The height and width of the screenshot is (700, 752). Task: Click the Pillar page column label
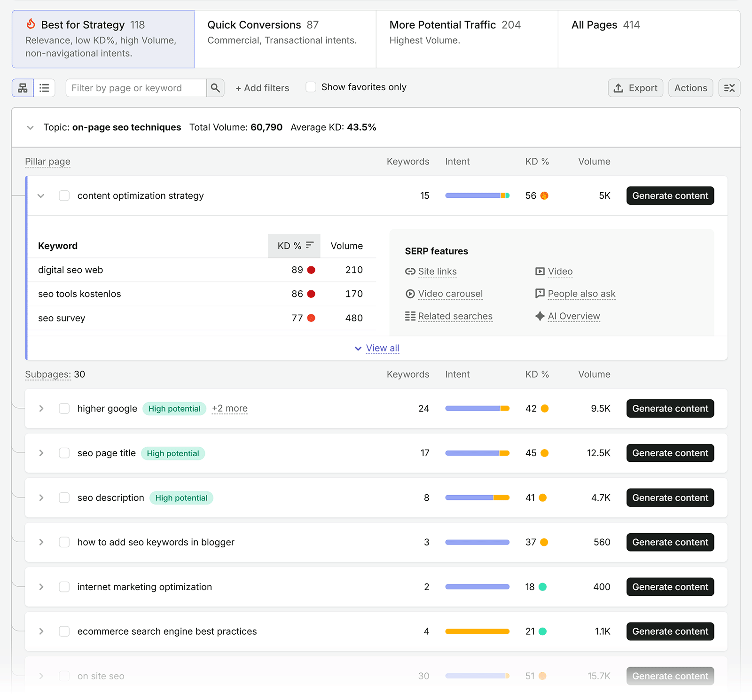click(47, 161)
